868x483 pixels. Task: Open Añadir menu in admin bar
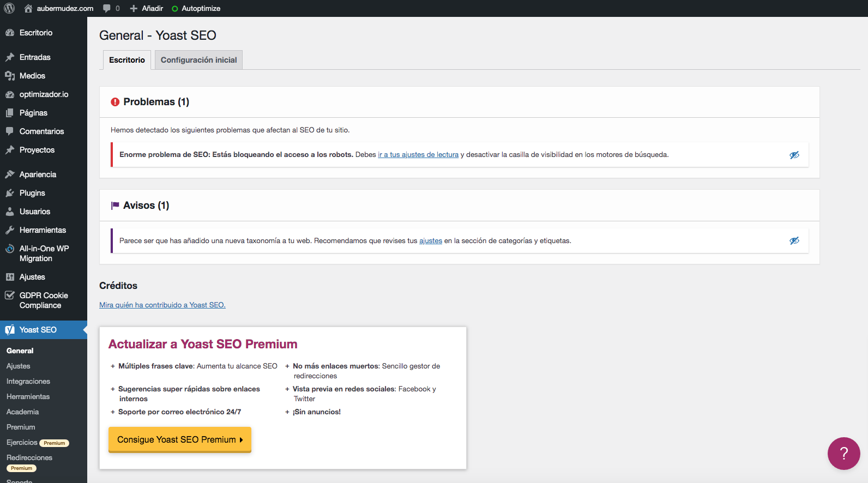[147, 8]
